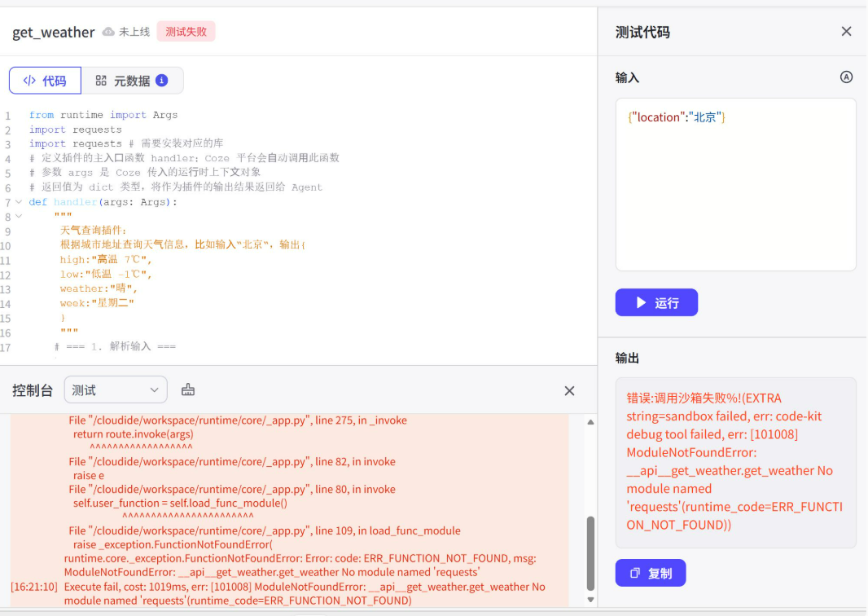Click the grid icon on 元数据 tab
The image size is (868, 616).
pyautogui.click(x=101, y=81)
